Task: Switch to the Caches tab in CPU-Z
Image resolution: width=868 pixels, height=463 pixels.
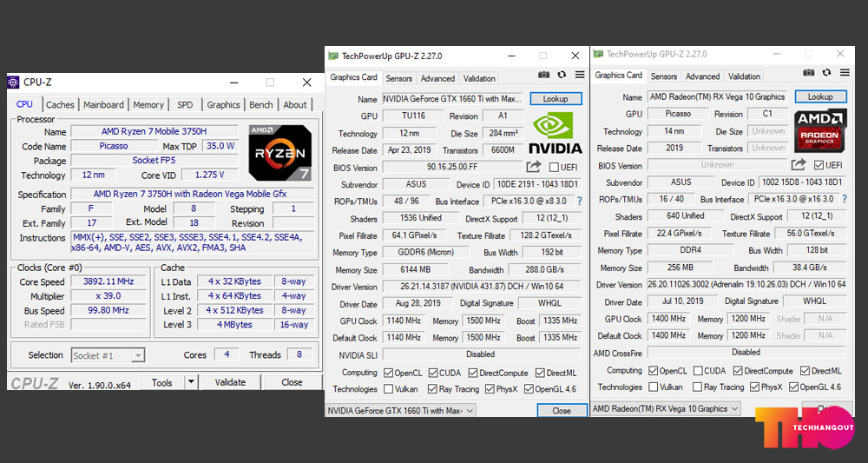Action: point(61,104)
